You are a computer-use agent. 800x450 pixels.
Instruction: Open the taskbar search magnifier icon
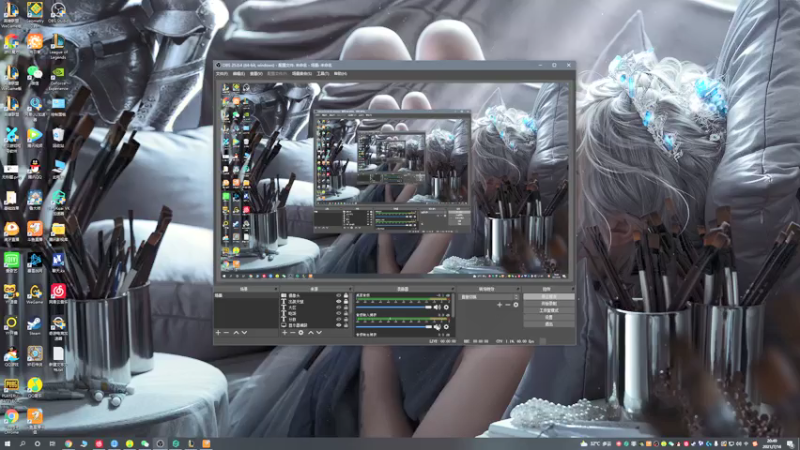tap(22, 444)
